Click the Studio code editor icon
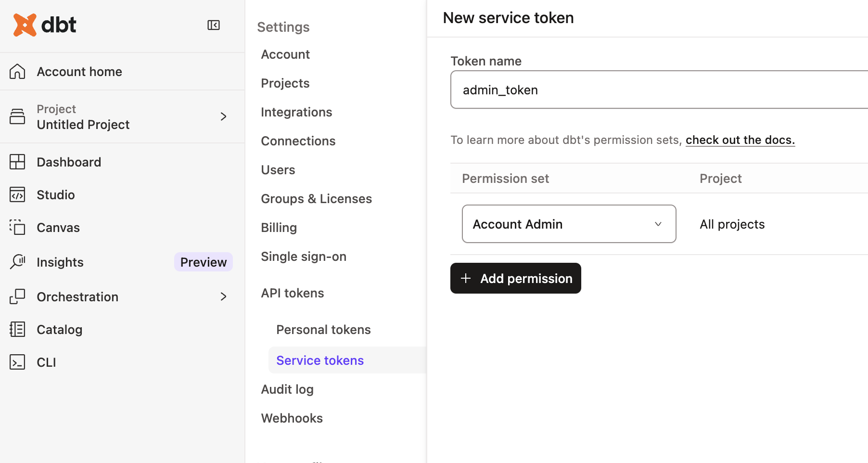 pos(17,195)
